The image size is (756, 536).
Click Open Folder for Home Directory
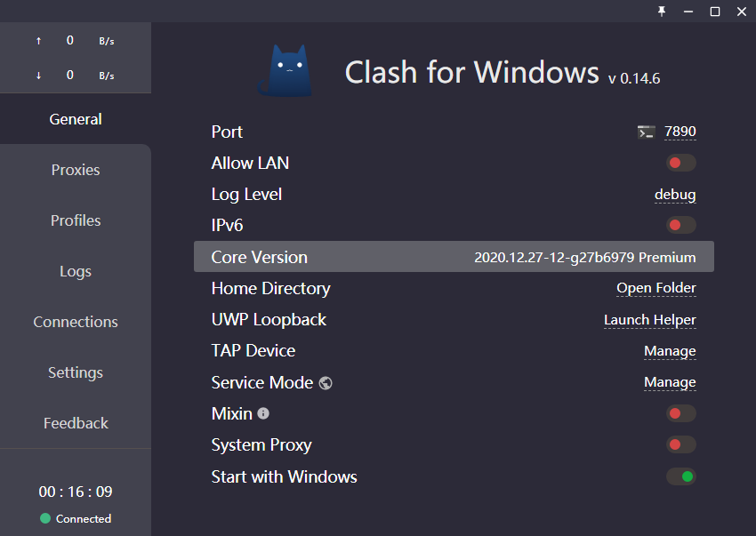(x=656, y=288)
